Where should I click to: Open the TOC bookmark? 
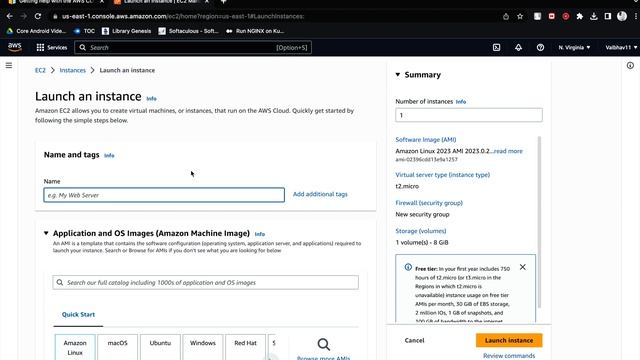(84, 31)
